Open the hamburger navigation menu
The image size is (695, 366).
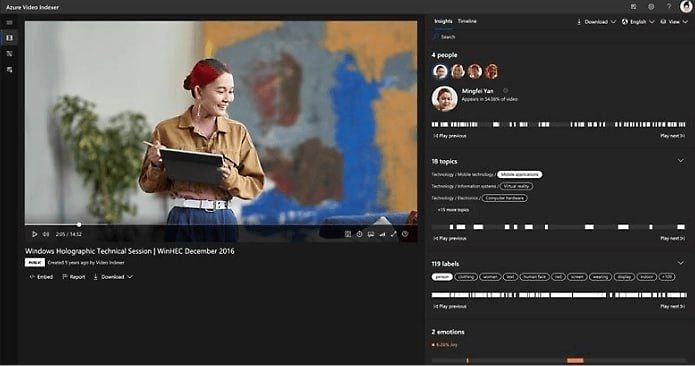point(9,23)
